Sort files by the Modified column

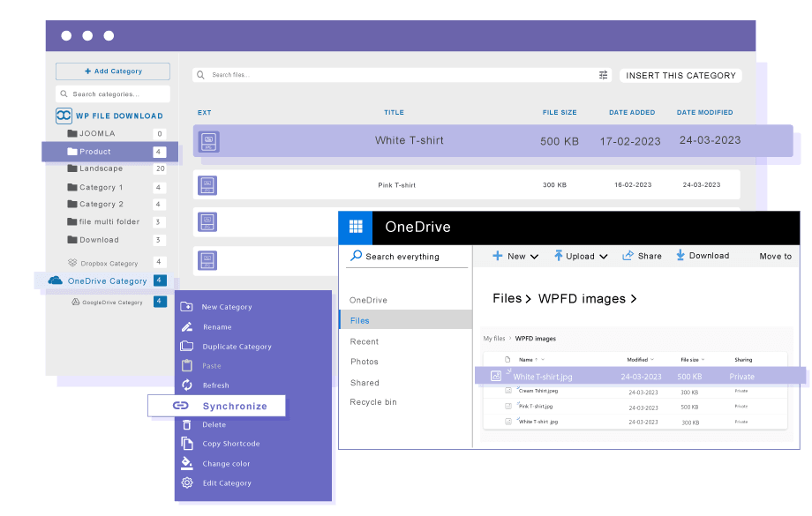click(639, 360)
